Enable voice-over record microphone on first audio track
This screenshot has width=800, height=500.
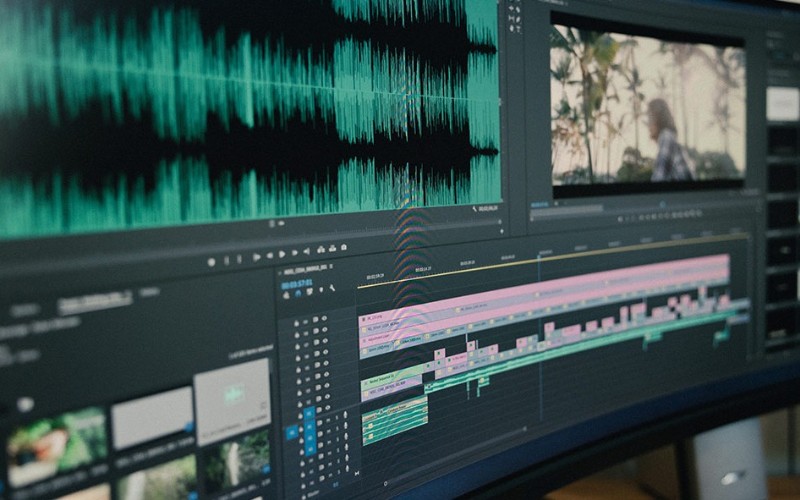click(x=346, y=414)
